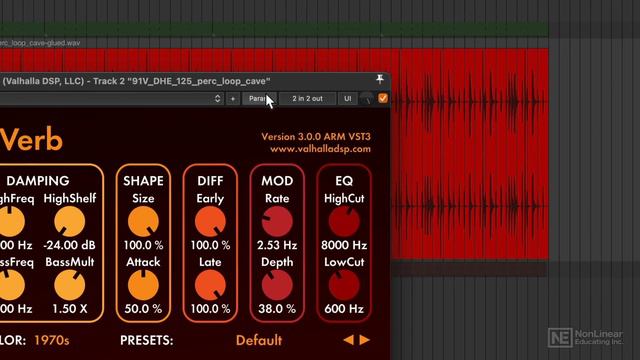Click the Mod Rate knob
This screenshot has height=360, width=640.
pyautogui.click(x=277, y=221)
